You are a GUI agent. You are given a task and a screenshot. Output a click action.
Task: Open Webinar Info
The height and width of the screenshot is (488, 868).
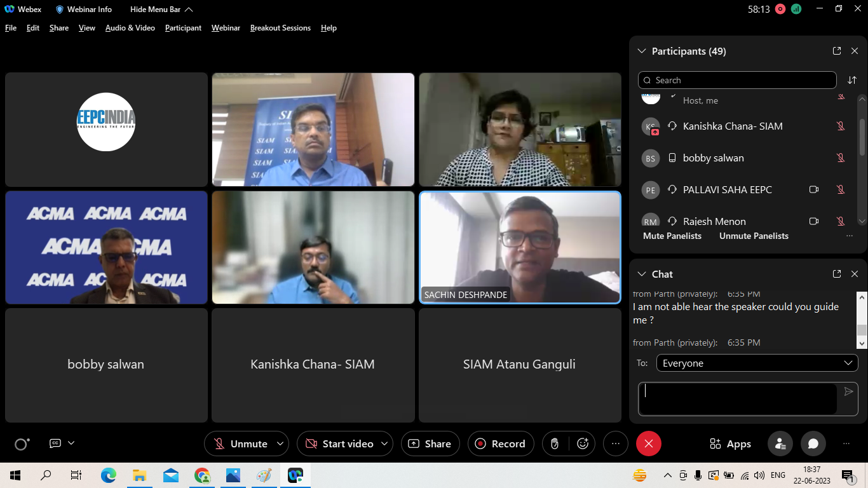tap(84, 10)
